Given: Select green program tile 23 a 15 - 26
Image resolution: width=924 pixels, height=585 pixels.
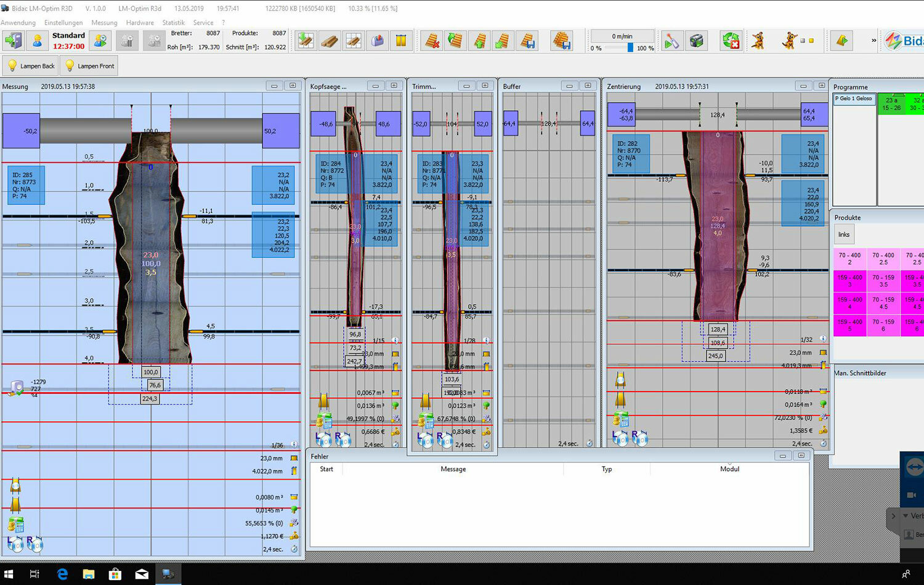Looking at the screenshot, I should click(891, 103).
